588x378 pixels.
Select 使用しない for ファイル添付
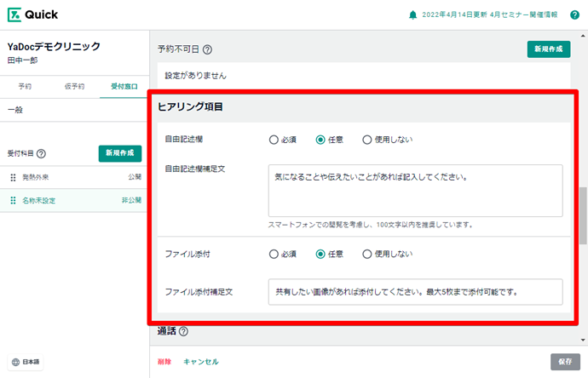click(x=367, y=254)
